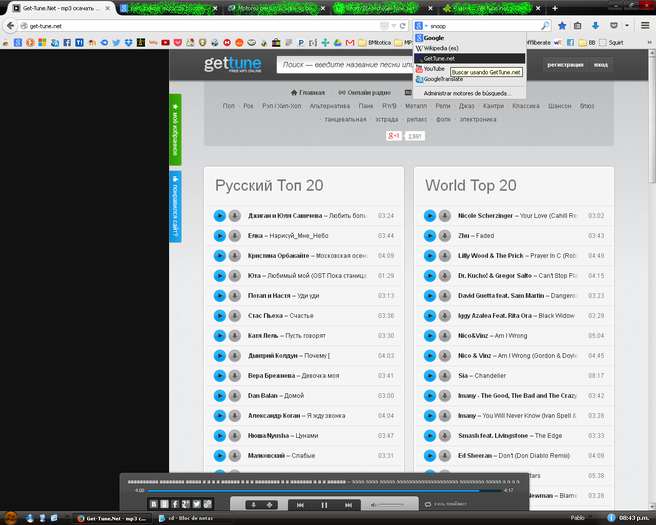Screen dimensions: 656x525
Task: Open Онлайн радио link
Action: pos(364,92)
